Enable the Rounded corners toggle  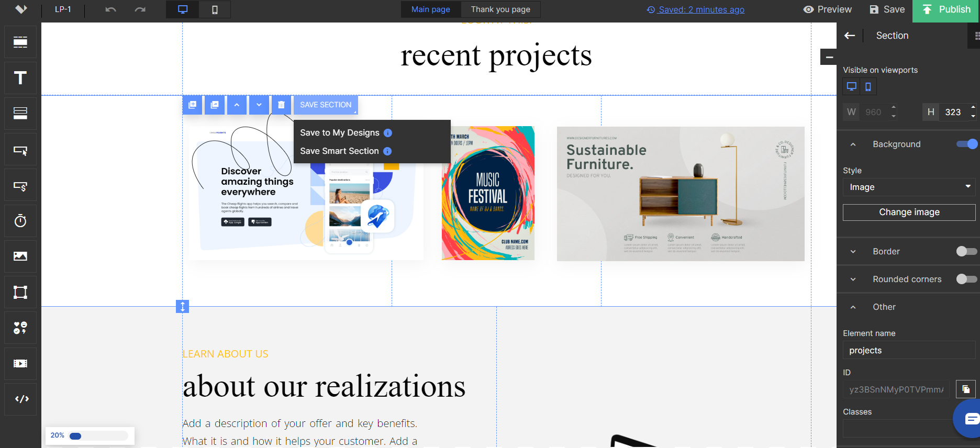(x=967, y=279)
